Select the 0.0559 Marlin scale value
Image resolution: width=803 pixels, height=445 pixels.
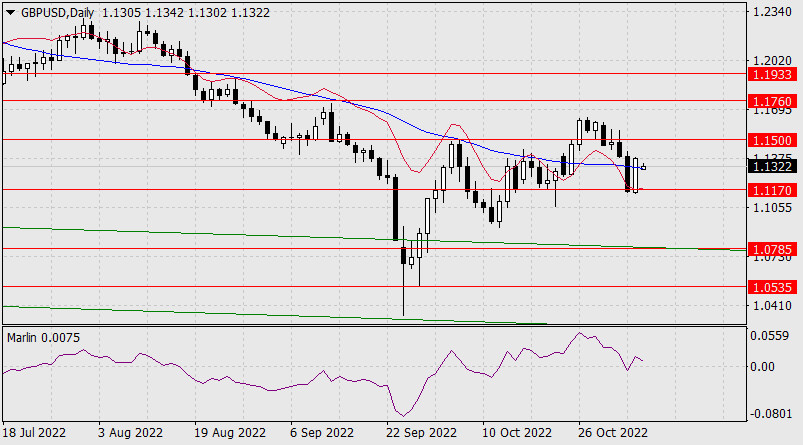(770, 336)
